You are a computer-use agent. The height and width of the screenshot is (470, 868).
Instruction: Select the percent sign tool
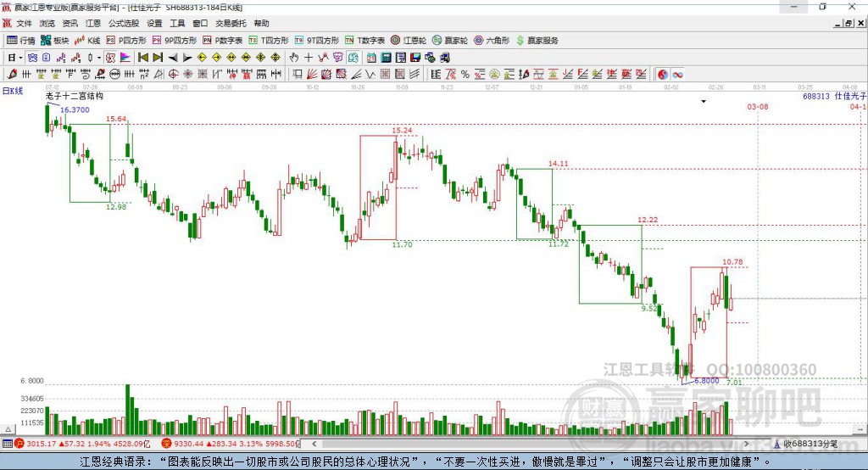[x=465, y=74]
